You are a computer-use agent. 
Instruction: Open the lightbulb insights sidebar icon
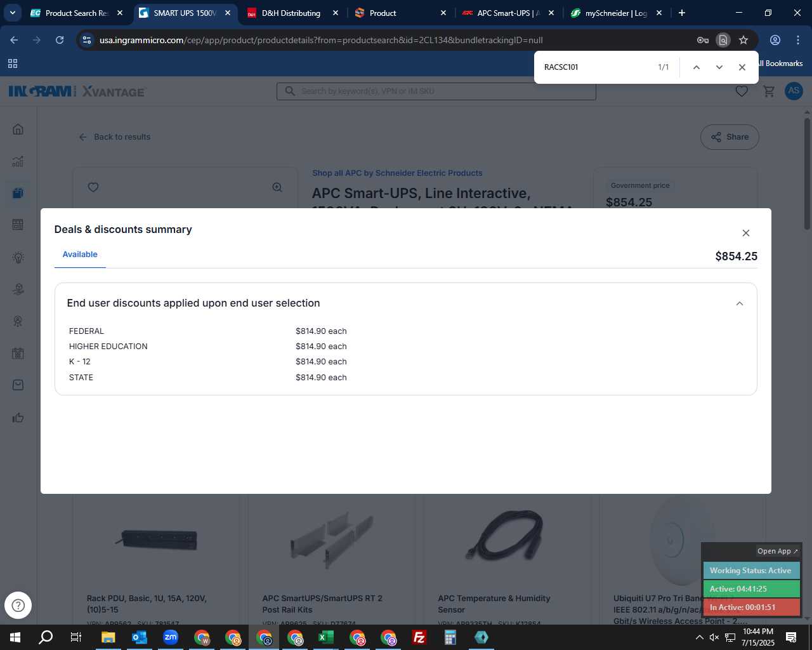18,257
